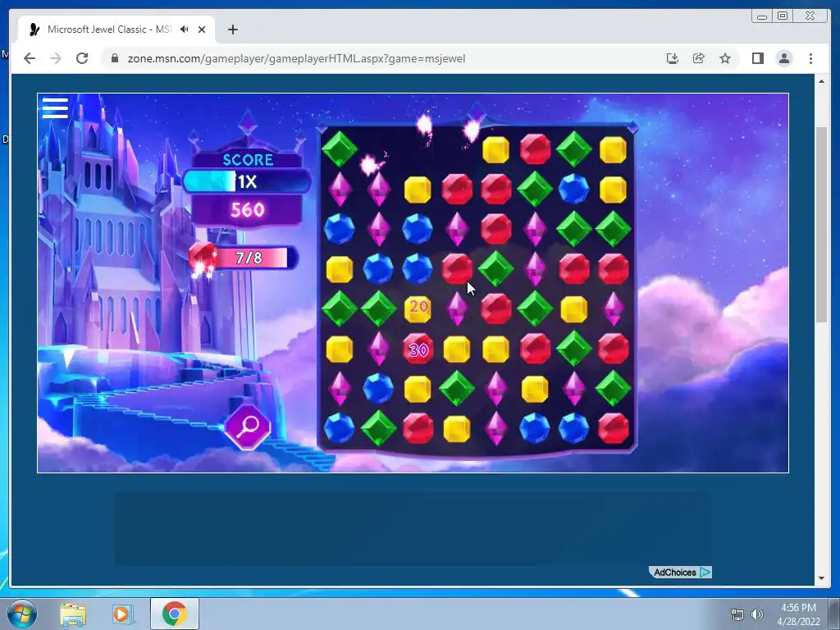Image resolution: width=840 pixels, height=630 pixels.
Task: Go forward in browser history
Action: [56, 58]
